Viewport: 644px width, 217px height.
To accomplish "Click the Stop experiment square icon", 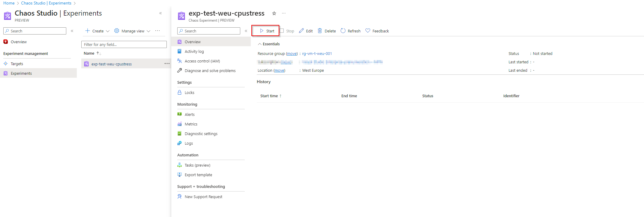I will tap(282, 31).
